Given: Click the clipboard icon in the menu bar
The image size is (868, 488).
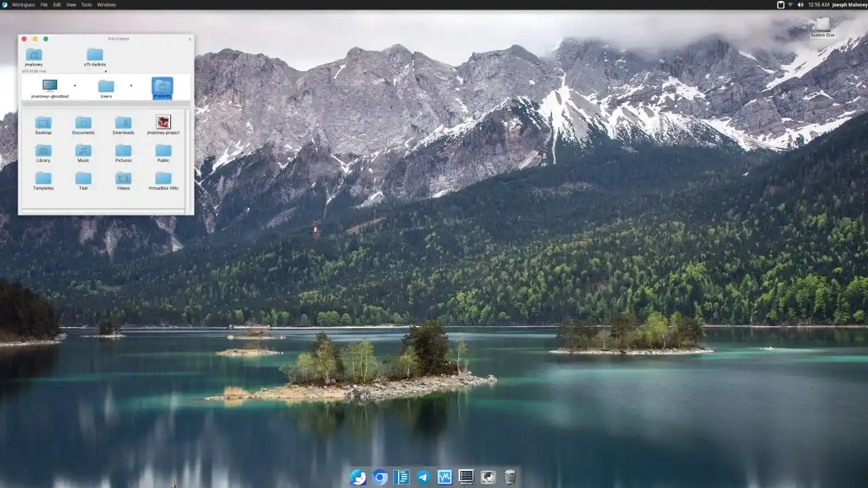Looking at the screenshot, I should tap(781, 4).
